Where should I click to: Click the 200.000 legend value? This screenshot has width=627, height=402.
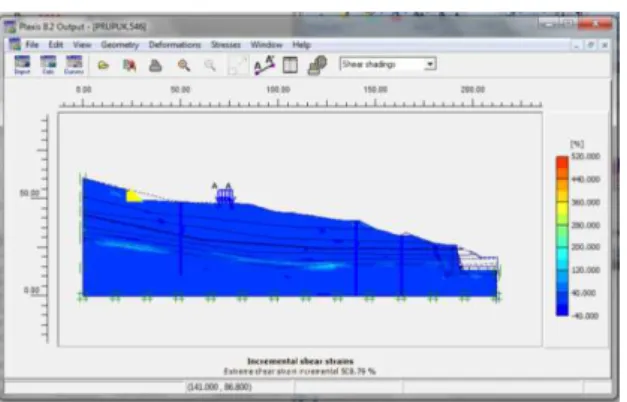(585, 247)
